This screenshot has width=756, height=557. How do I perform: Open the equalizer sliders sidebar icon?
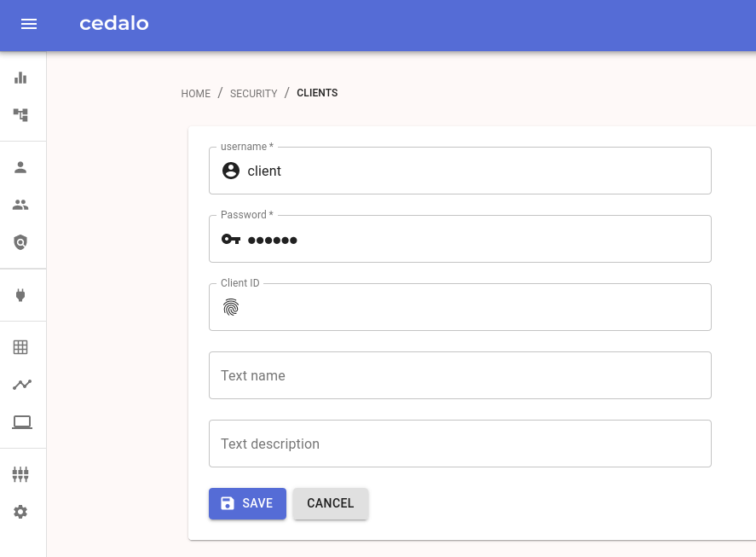pos(20,474)
